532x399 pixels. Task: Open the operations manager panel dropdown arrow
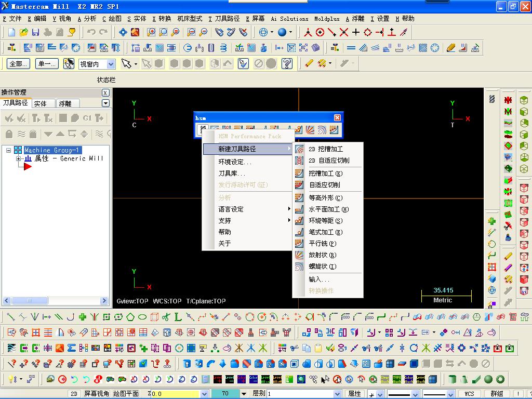click(105, 103)
